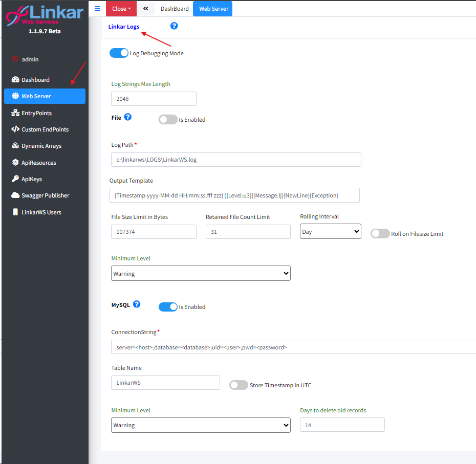This screenshot has height=464, width=476.
Task: Click the double-chevron collapse icon
Action: tap(146, 9)
